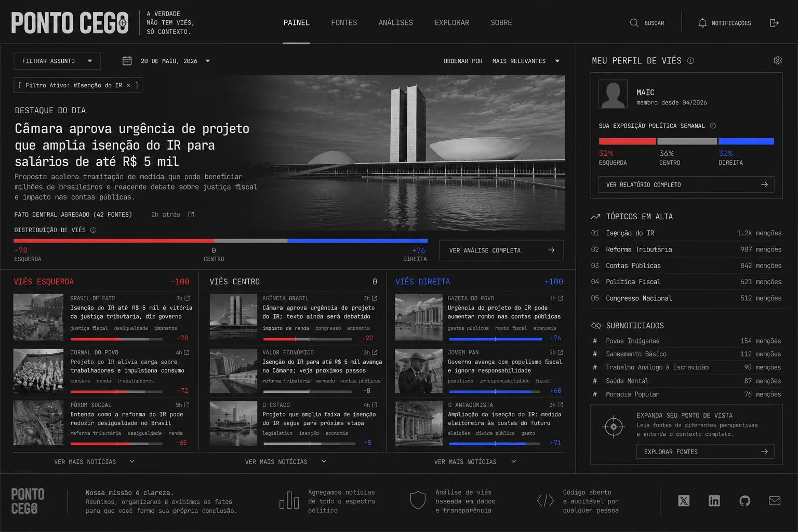The width and height of the screenshot is (798, 532).
Task: Click the 'populismo' tag on Jovem Pan article
Action: [x=460, y=381]
